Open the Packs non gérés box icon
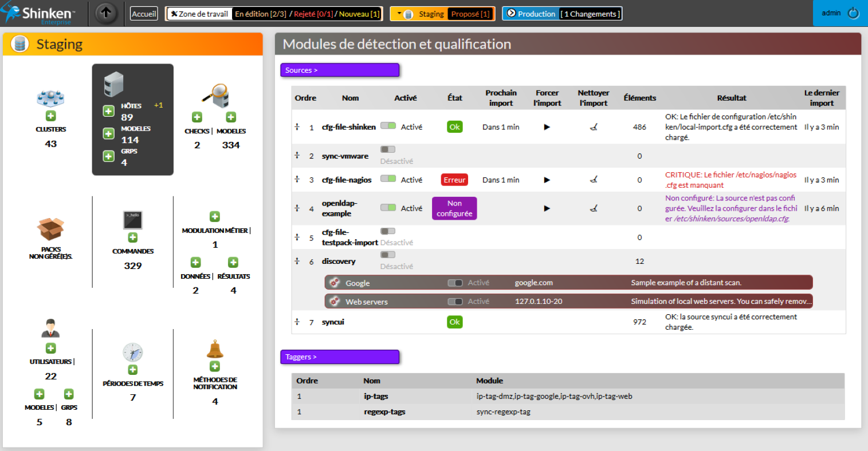Image resolution: width=868 pixels, height=451 pixels. click(x=50, y=229)
